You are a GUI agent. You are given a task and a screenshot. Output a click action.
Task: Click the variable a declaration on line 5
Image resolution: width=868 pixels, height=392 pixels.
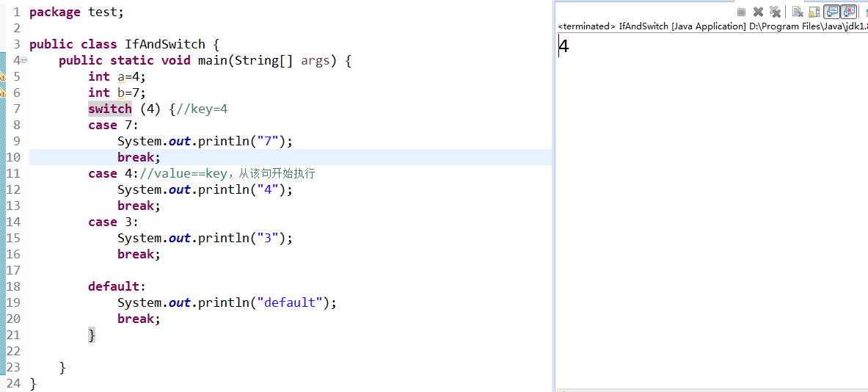121,76
